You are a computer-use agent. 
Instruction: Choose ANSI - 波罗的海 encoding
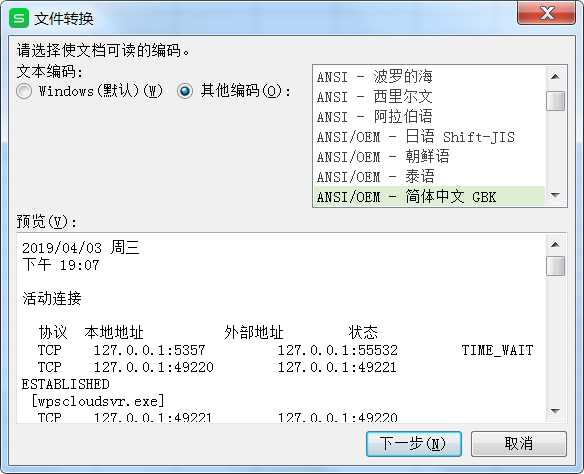429,77
